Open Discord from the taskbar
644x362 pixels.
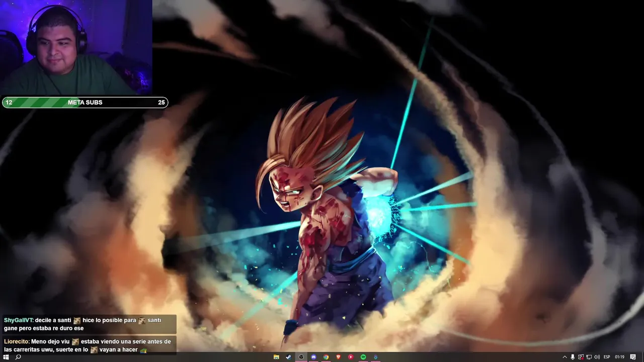click(x=313, y=357)
